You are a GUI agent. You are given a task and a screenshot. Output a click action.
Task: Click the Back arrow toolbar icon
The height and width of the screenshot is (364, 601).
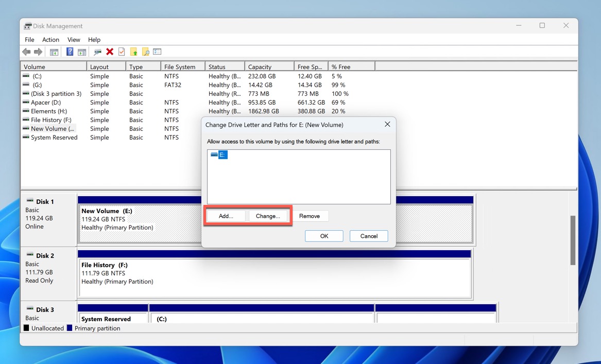click(26, 52)
